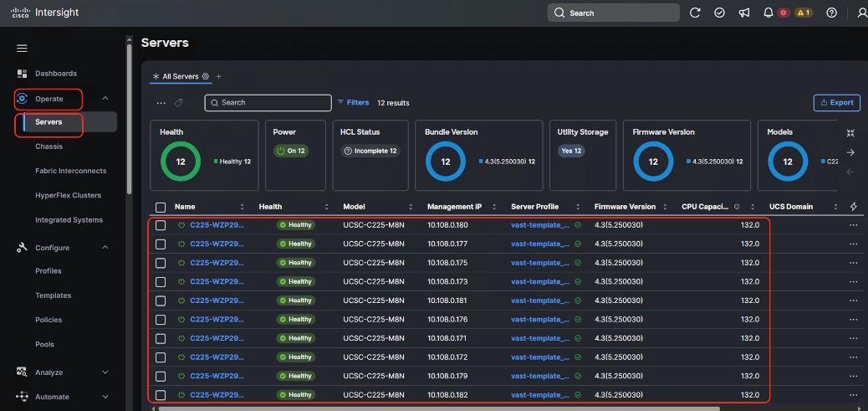
Task: Check the box for server 10.108.0.182
Action: pos(161,395)
